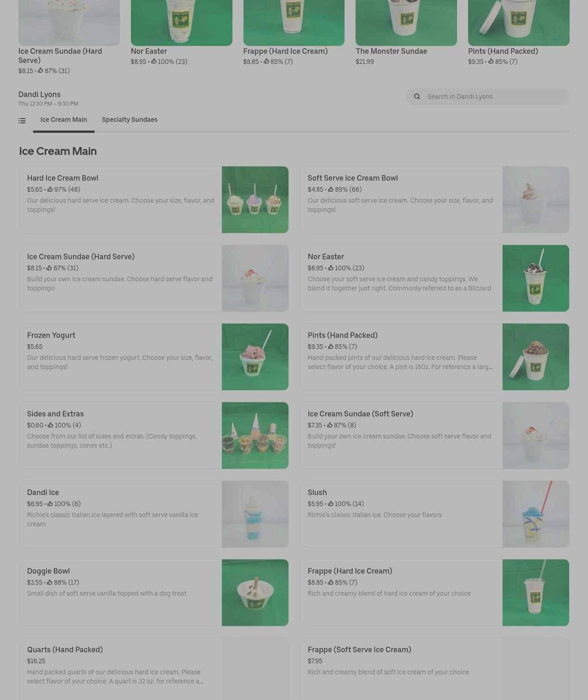Open Quarts (Hand Packed) item
This screenshot has height=700, width=588.
(153, 669)
